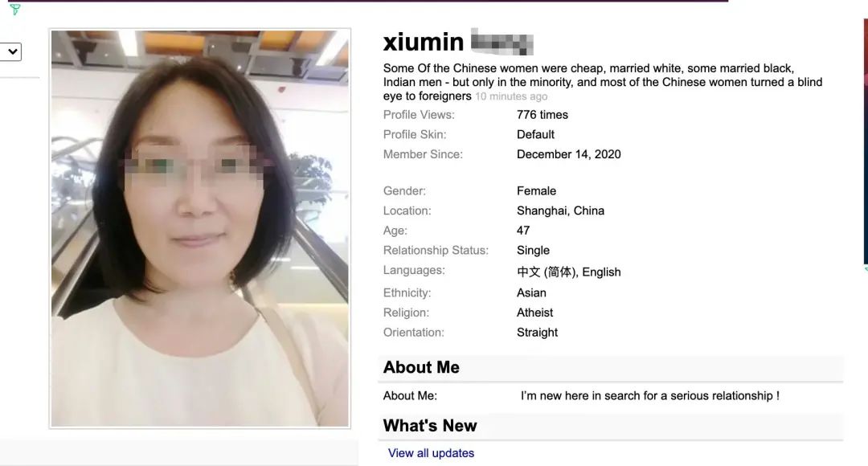Click the serious relationship About Me text
The image size is (868, 466).
tap(650, 396)
